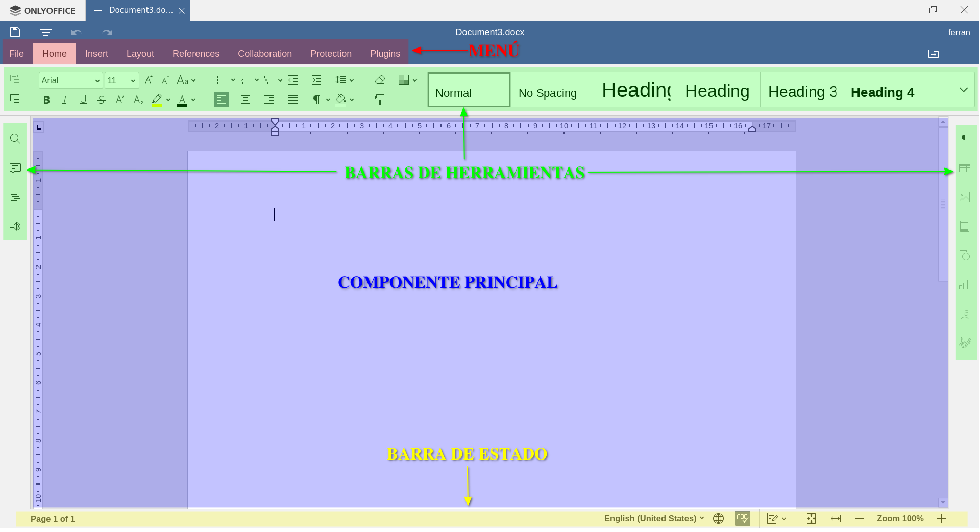The height and width of the screenshot is (532, 980).
Task: Set paragraph alignment to right
Action: click(x=269, y=100)
